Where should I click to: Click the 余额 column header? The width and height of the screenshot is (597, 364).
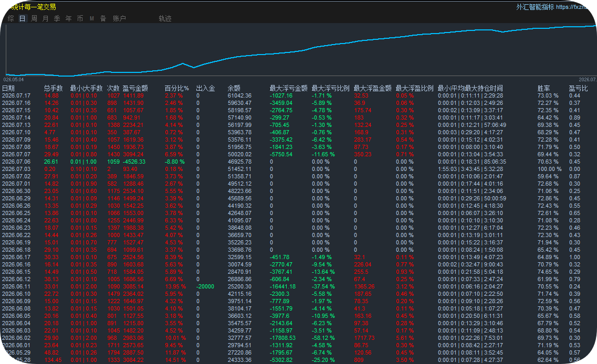[x=234, y=88]
